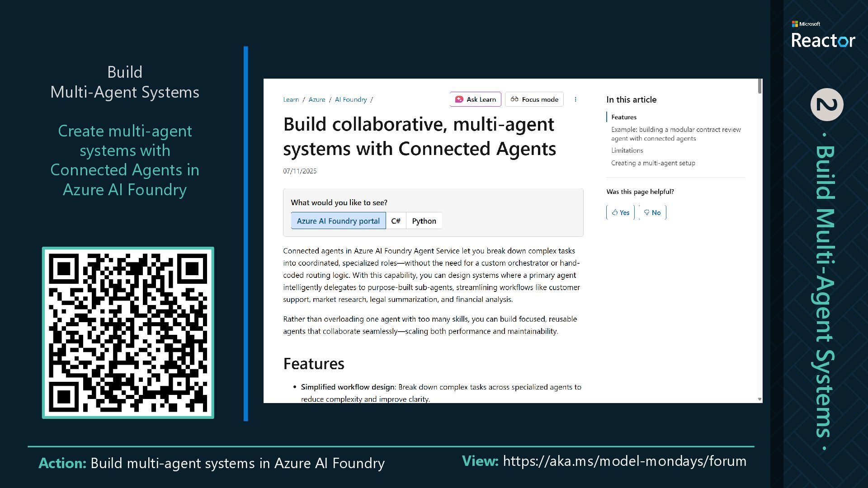The image size is (868, 488).
Task: Click the Ask Learn button
Action: (475, 99)
